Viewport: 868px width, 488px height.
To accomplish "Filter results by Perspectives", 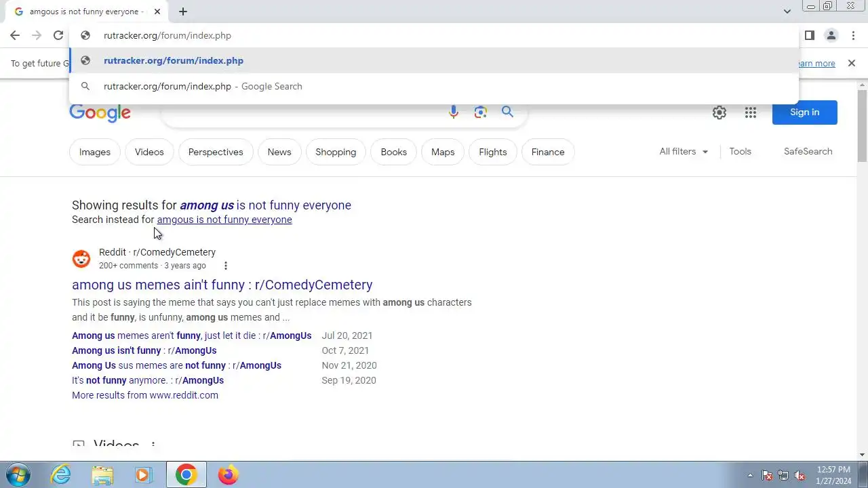I will click(216, 152).
